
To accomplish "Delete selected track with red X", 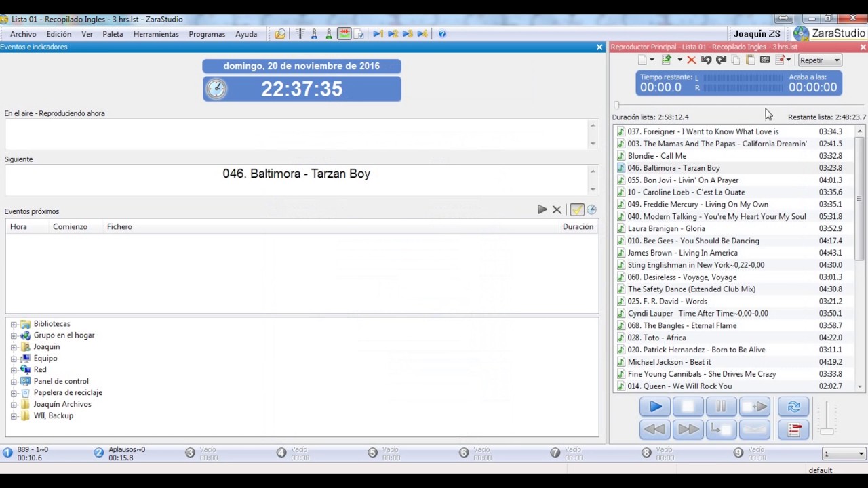I will tap(692, 60).
